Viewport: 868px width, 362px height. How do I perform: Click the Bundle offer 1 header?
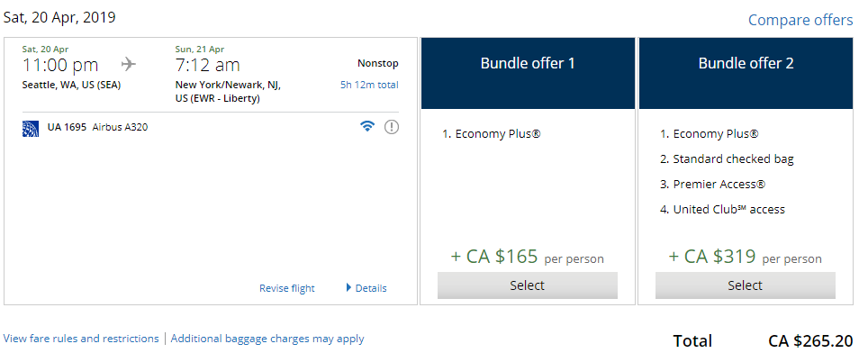(527, 63)
